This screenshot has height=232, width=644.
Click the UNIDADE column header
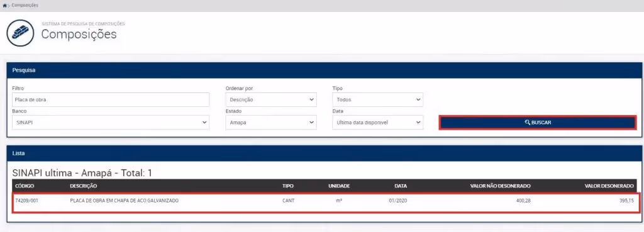pos(339,186)
